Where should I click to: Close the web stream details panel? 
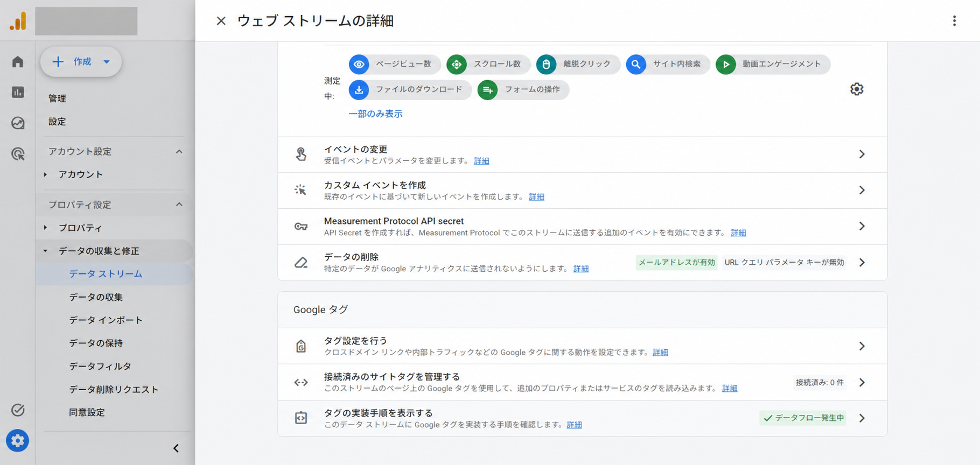tap(221, 21)
